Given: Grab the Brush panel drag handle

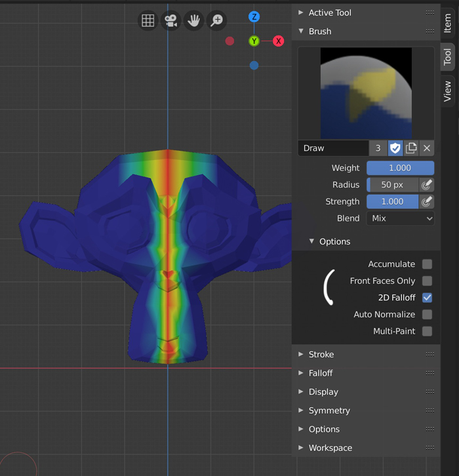Looking at the screenshot, I should pyautogui.click(x=430, y=31).
